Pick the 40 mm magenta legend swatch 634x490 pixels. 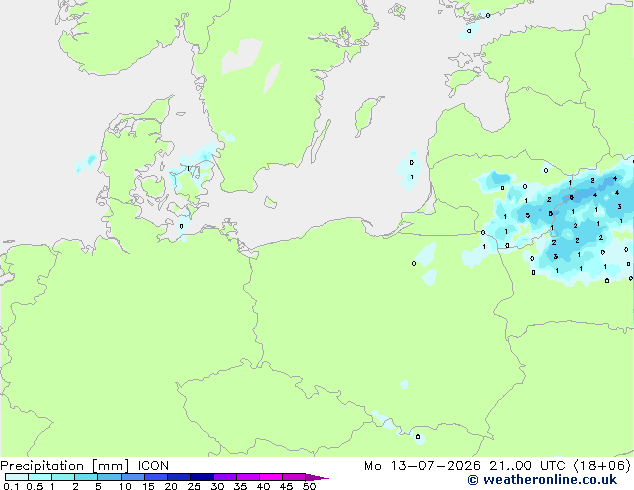[x=271, y=477]
